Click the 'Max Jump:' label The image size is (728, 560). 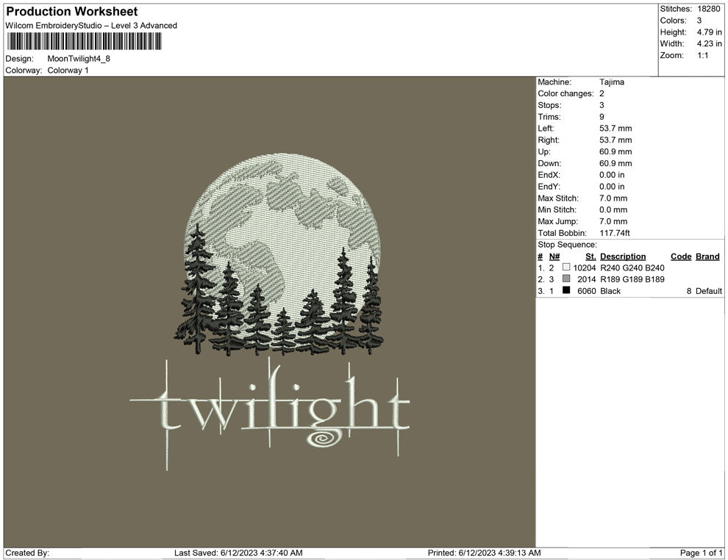(x=557, y=221)
